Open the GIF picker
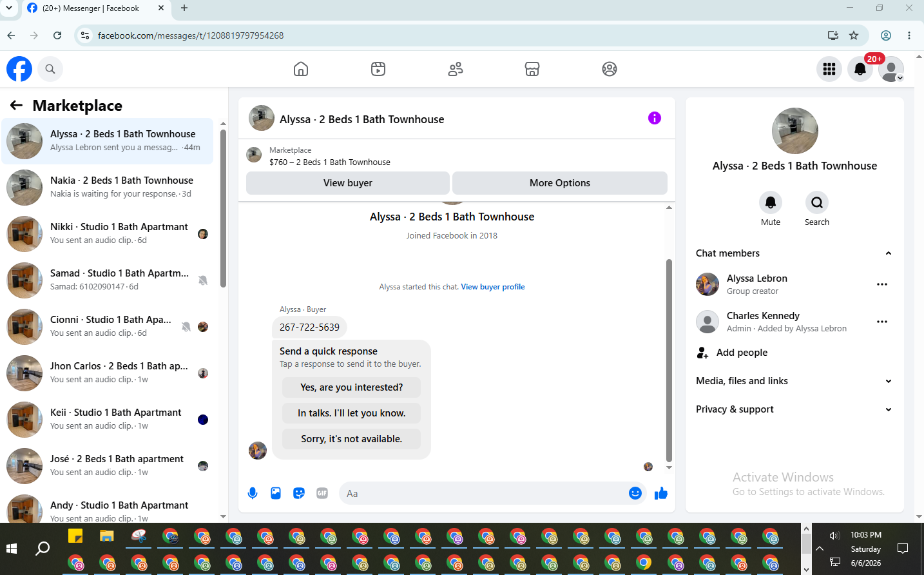Image resolution: width=924 pixels, height=575 pixels. point(322,493)
